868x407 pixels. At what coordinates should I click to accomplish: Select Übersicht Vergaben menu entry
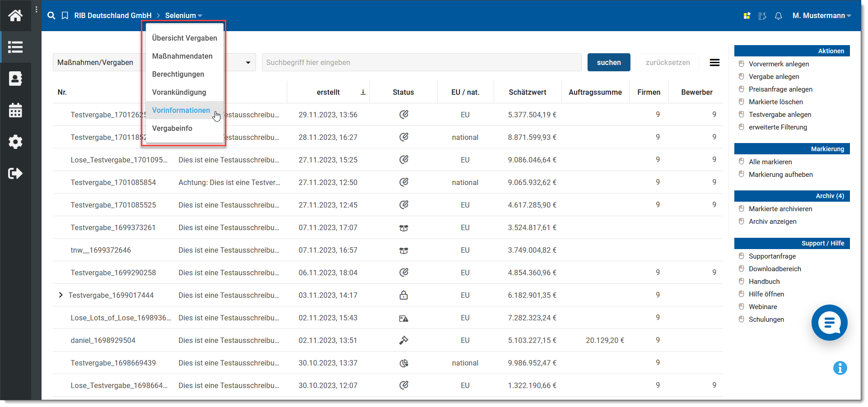[185, 38]
